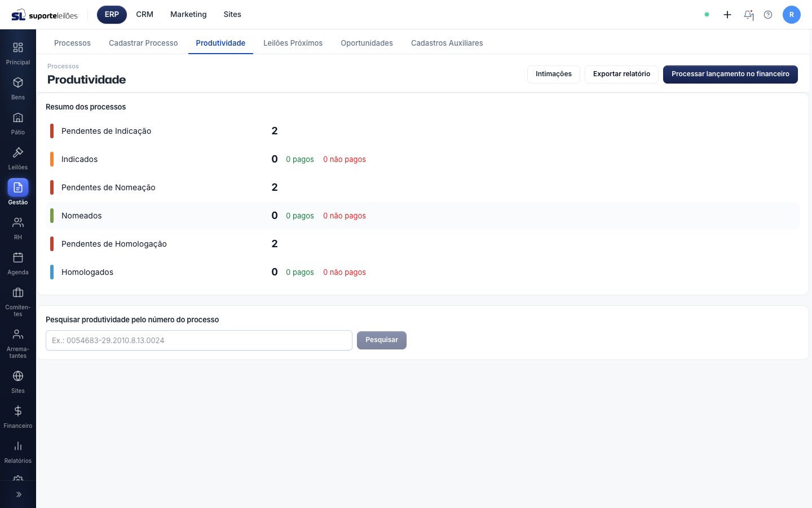
Task: Click Processar lançamento no financeiro button
Action: [x=730, y=75]
